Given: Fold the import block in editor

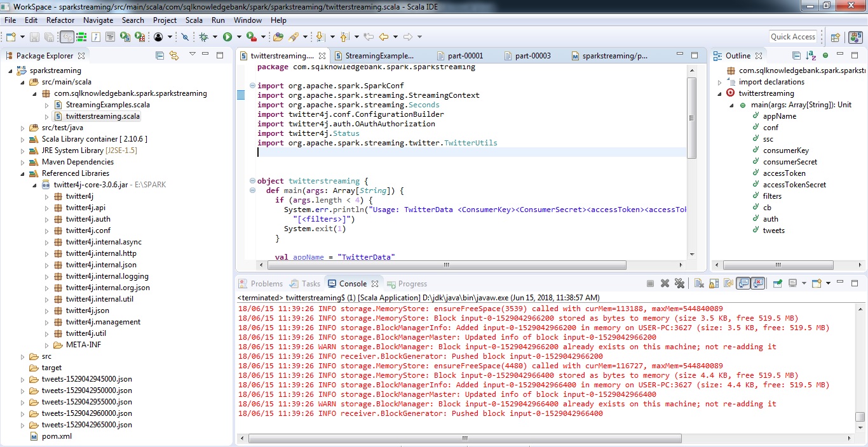Looking at the screenshot, I should [252, 86].
